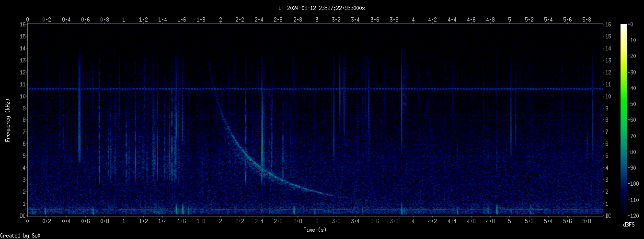Click the horizontal tone line near 10.6 kHz

(x=315, y=89)
